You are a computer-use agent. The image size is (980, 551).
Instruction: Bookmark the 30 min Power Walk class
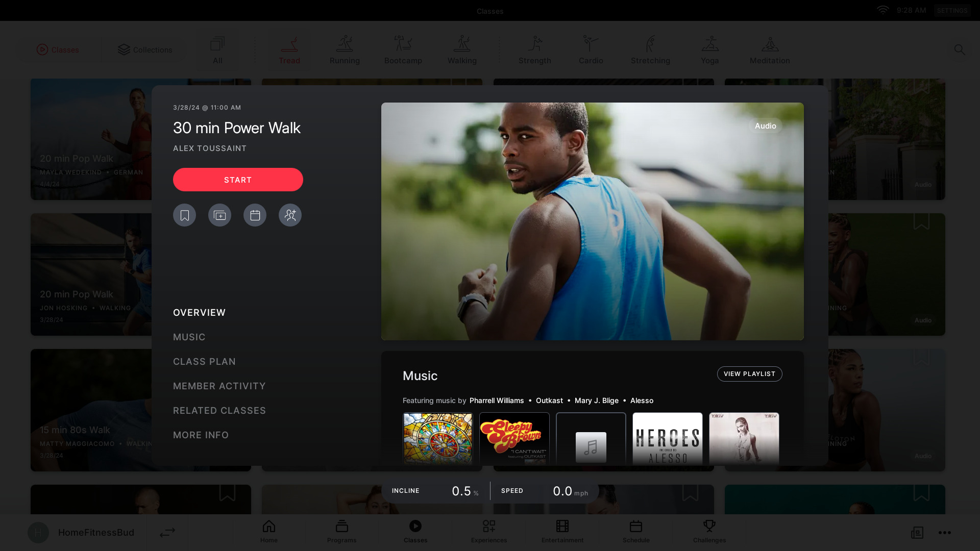[x=184, y=215]
